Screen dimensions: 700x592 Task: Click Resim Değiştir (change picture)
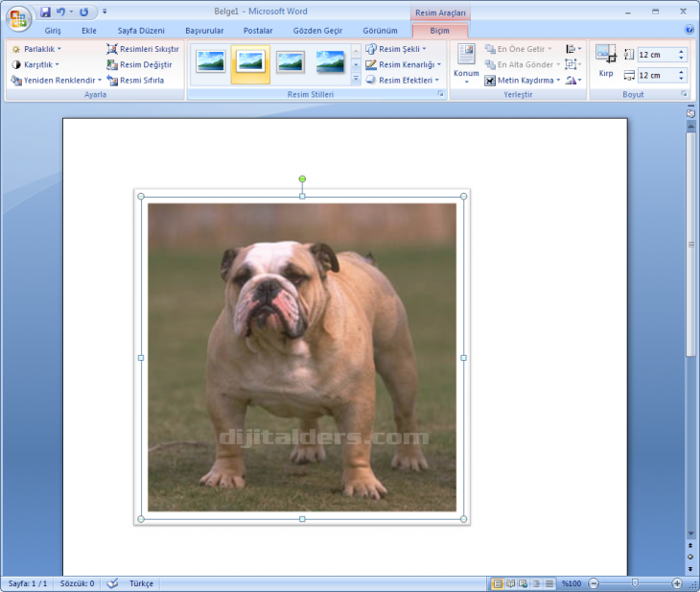coord(139,64)
